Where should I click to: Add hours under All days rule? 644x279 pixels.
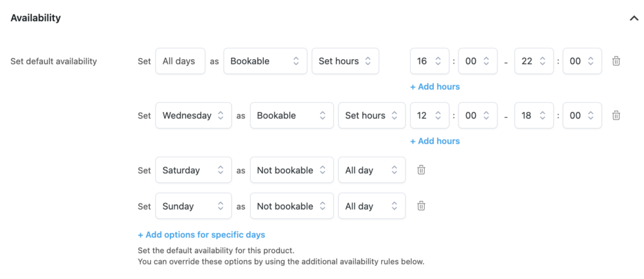click(435, 87)
